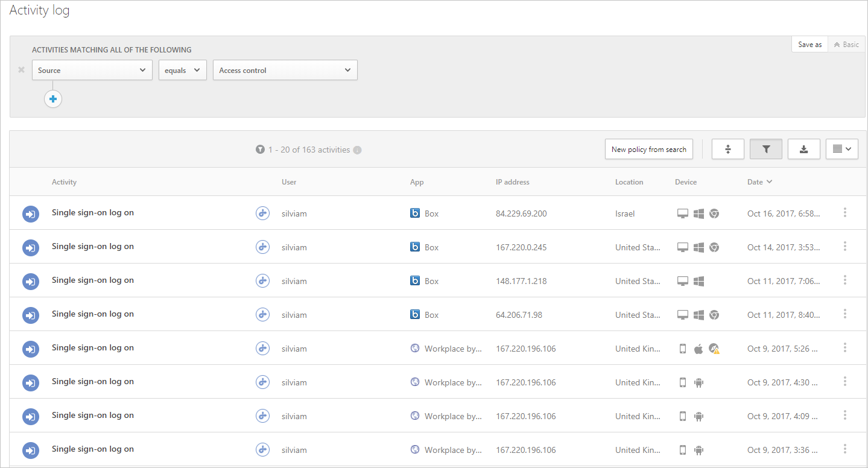Click the Workplace by Facebook app icon
This screenshot has width=868, height=468.
tap(416, 348)
